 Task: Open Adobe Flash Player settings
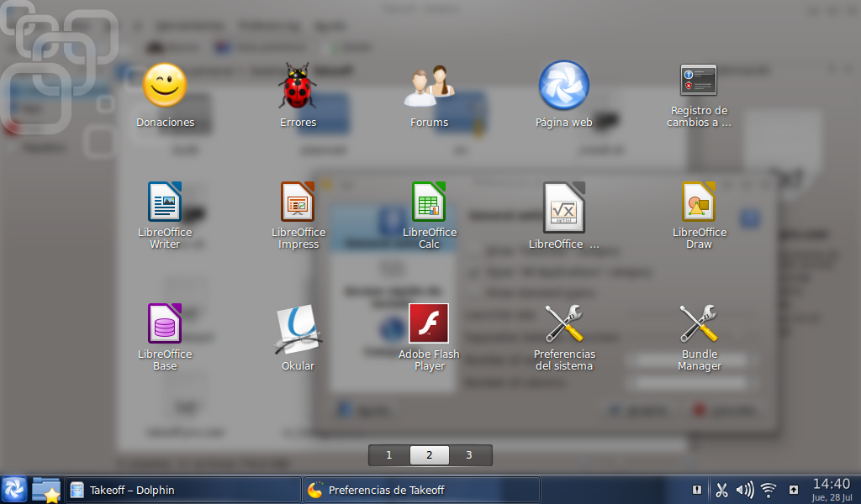click(x=429, y=323)
